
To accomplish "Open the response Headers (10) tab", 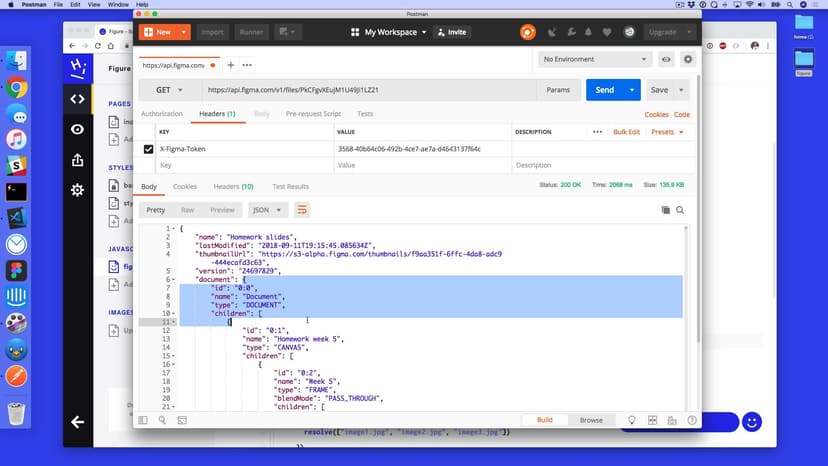I will pos(233,187).
